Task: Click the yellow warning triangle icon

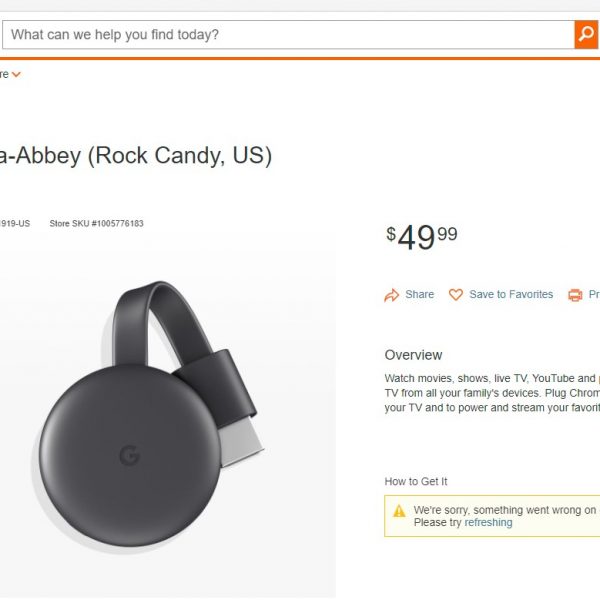Action: tap(399, 510)
